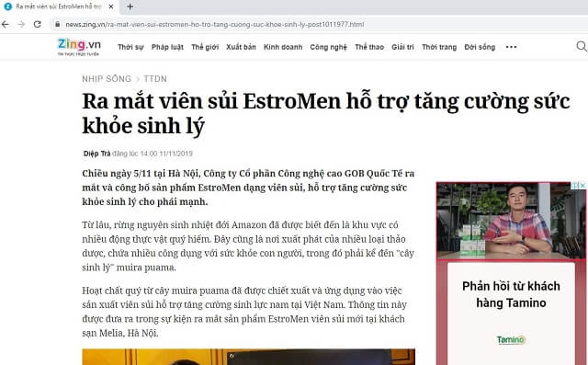
Task: Click the bold intro paragraph starting Chiều ngày 5/11
Action: coord(248,188)
